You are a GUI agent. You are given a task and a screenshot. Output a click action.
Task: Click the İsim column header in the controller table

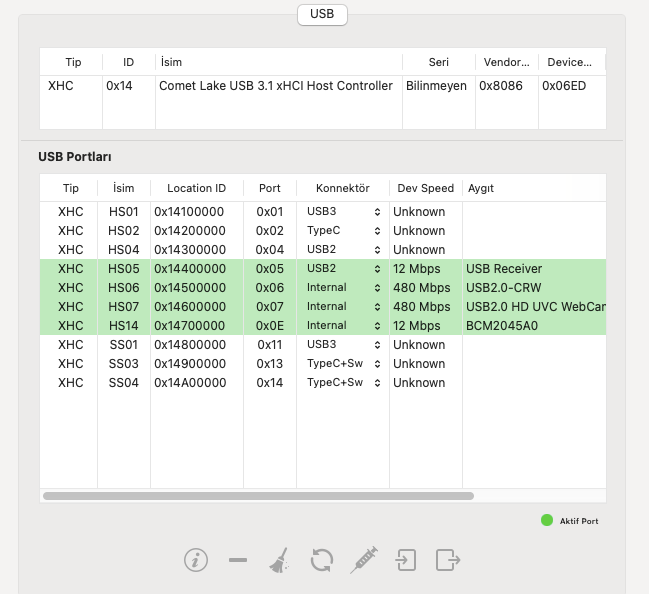[x=279, y=62]
